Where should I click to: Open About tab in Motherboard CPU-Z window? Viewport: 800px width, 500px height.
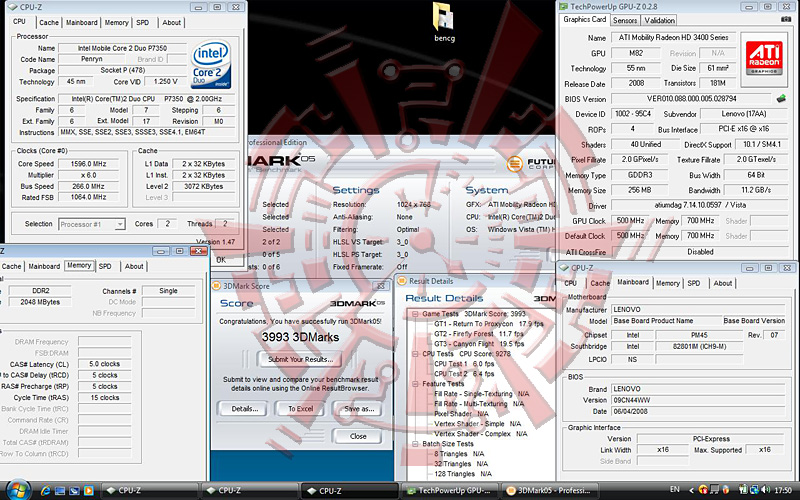[x=722, y=283]
